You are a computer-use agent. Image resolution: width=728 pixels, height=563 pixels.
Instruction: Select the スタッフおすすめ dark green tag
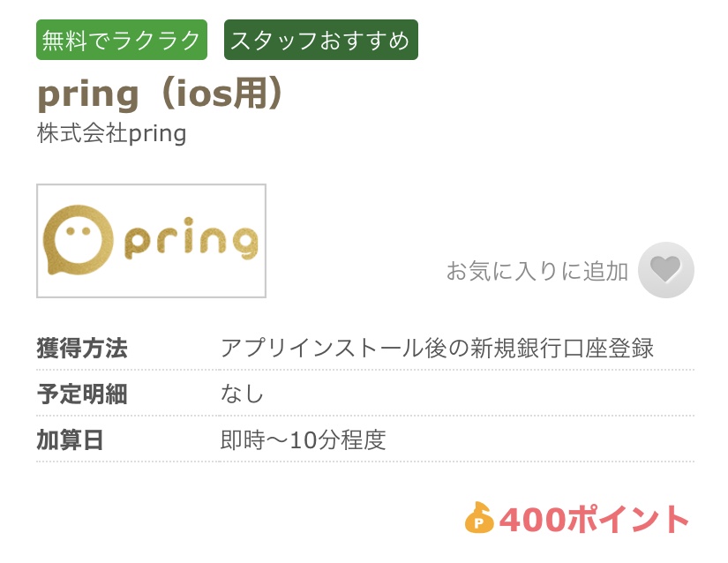pyautogui.click(x=321, y=40)
